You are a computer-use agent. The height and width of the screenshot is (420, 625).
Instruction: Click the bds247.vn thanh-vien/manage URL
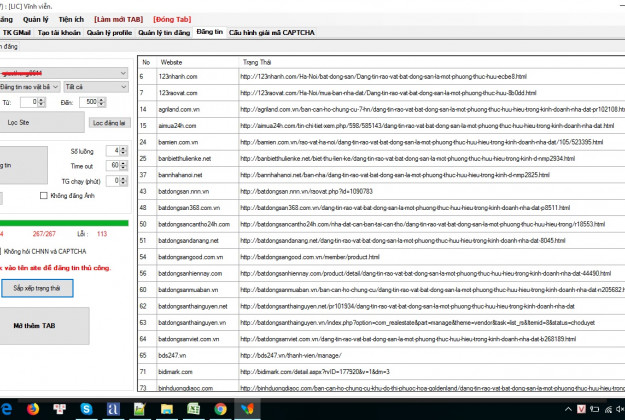click(291, 355)
